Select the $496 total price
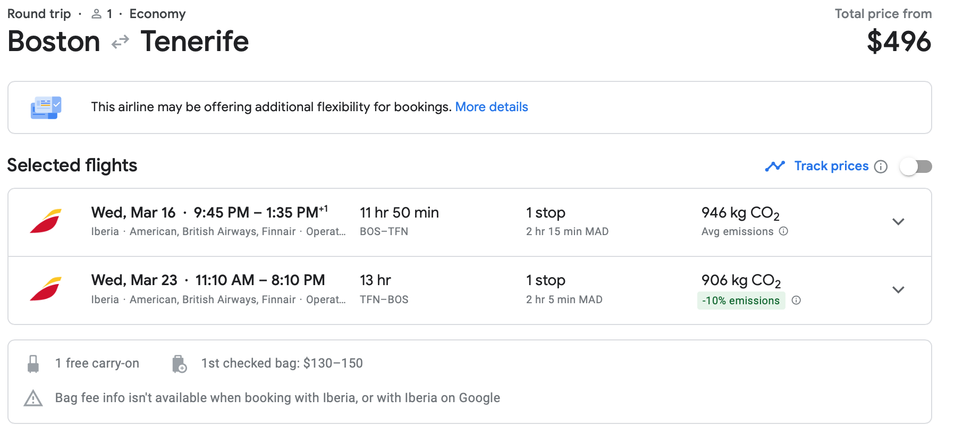Screen dimensions: 980x433 pyautogui.click(x=899, y=41)
